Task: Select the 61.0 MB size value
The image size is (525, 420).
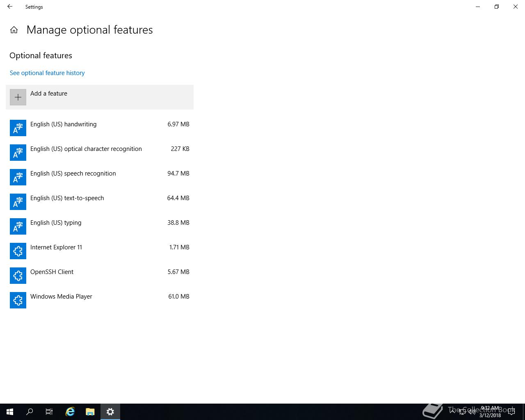Action: point(179,297)
